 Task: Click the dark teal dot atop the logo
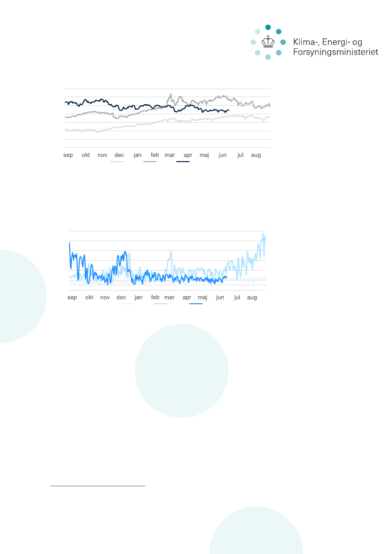[268, 27]
